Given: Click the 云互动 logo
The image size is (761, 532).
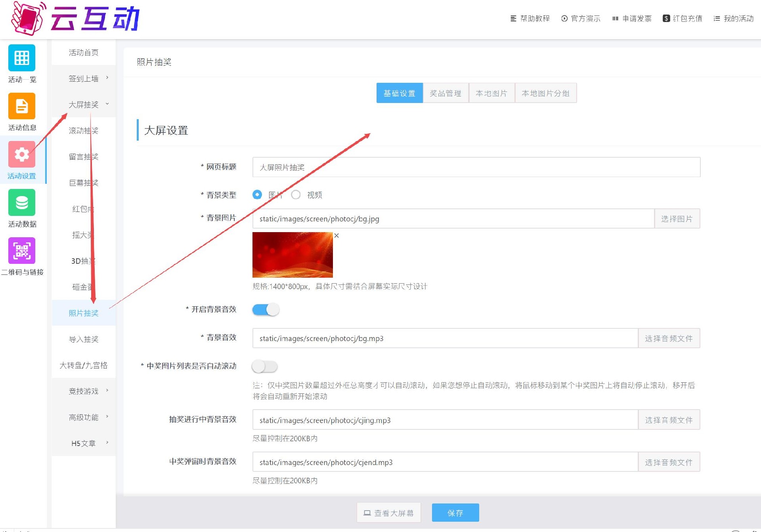Looking at the screenshot, I should tap(75, 19).
